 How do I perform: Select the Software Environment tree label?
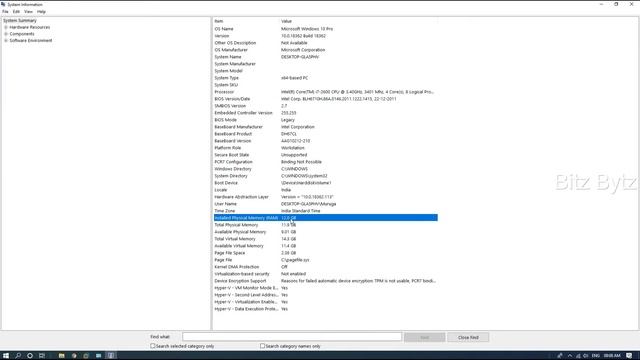(31, 40)
